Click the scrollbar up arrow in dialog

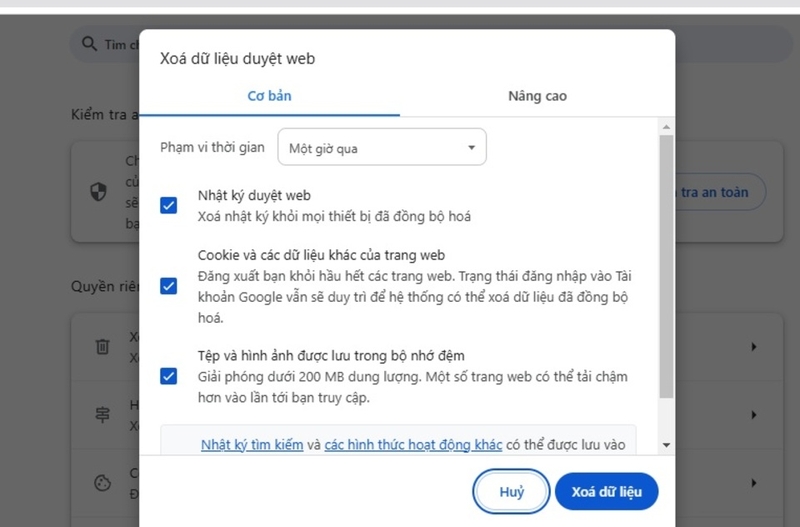click(666, 127)
